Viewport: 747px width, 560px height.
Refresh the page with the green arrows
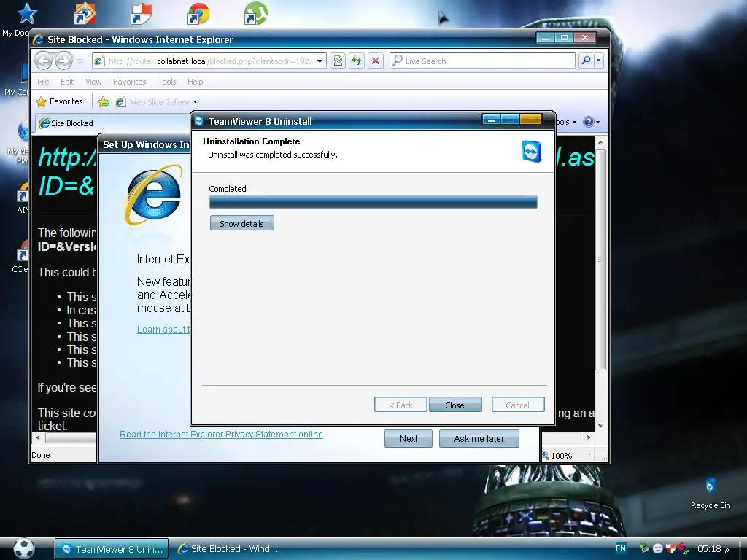(356, 61)
